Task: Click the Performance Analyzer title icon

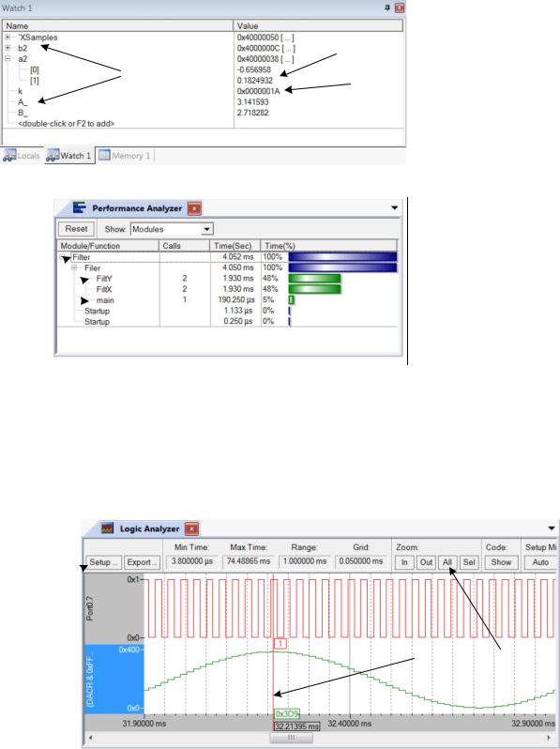Action: tap(79, 208)
